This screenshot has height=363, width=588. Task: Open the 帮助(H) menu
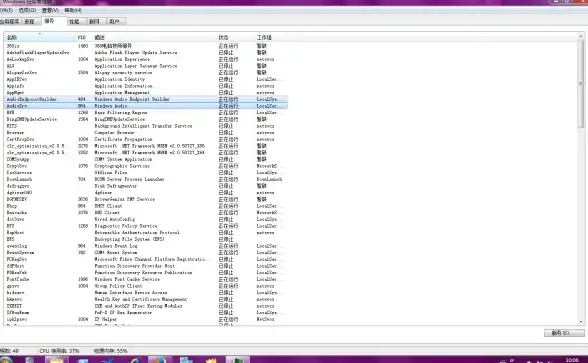tap(73, 10)
